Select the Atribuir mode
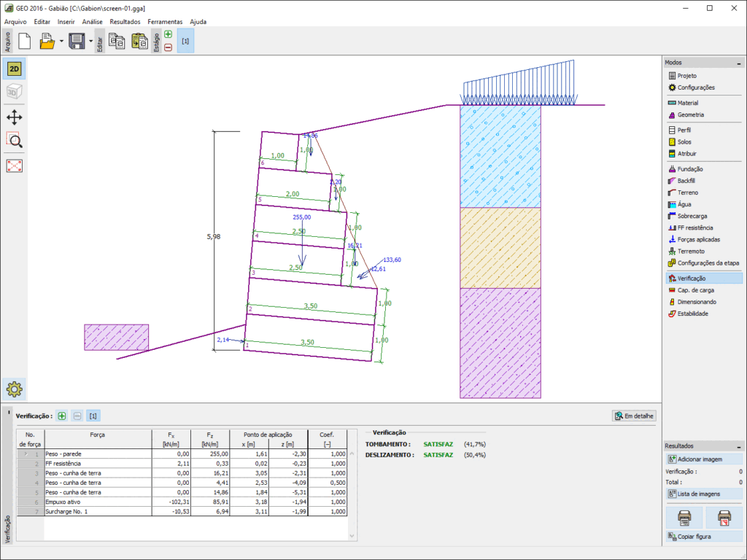The image size is (747, 560). 704,154
